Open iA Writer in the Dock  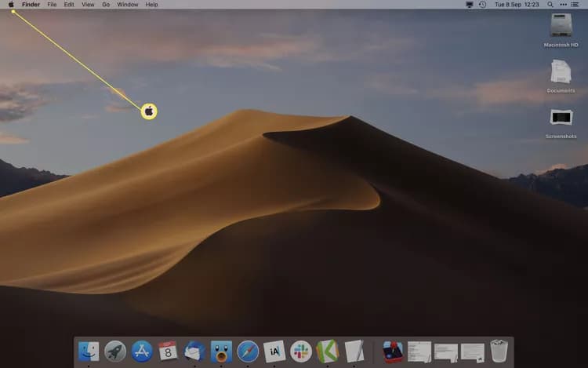[274, 352]
